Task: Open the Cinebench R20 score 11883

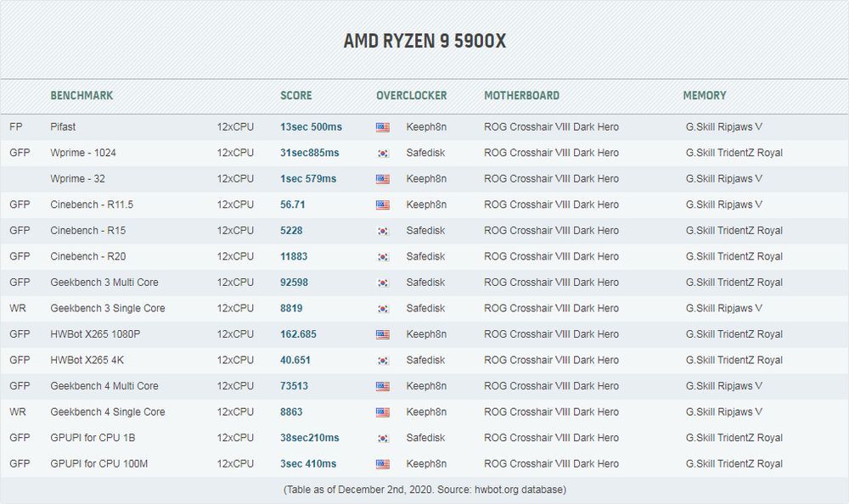Action: tap(294, 256)
